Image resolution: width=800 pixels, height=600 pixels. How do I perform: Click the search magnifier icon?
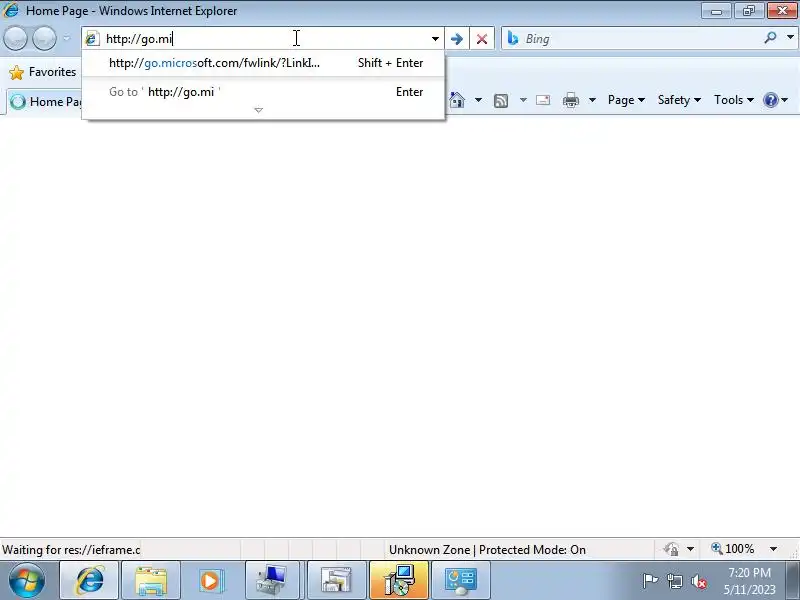click(x=770, y=38)
